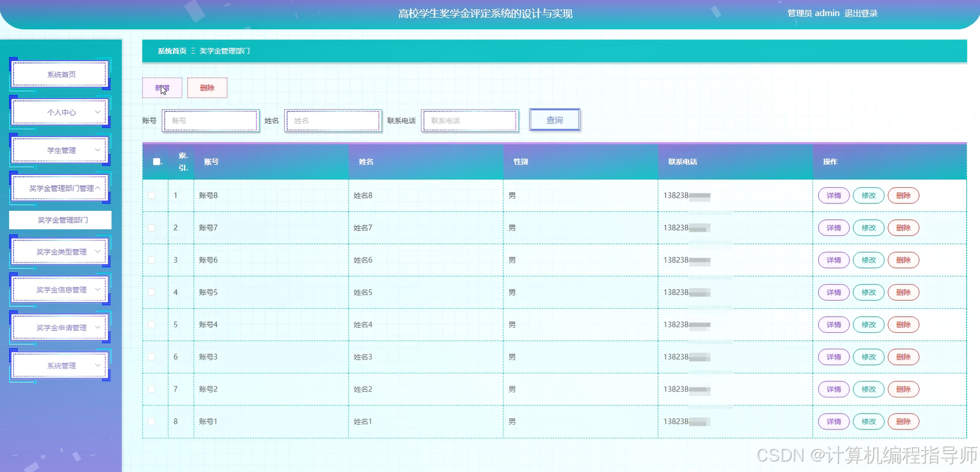Image resolution: width=980 pixels, height=472 pixels.
Task: Click the 奖学金管理部门 breadcrumb text
Action: pos(225,51)
